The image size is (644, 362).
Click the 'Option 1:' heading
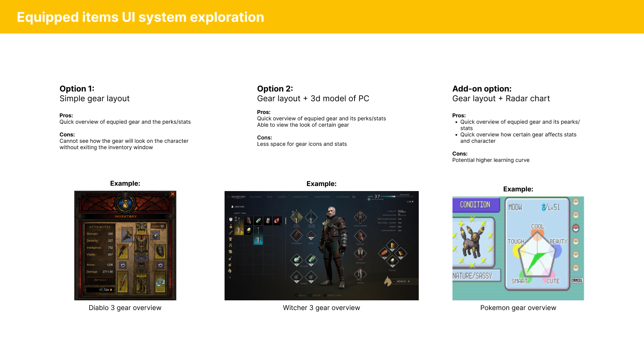click(x=77, y=89)
